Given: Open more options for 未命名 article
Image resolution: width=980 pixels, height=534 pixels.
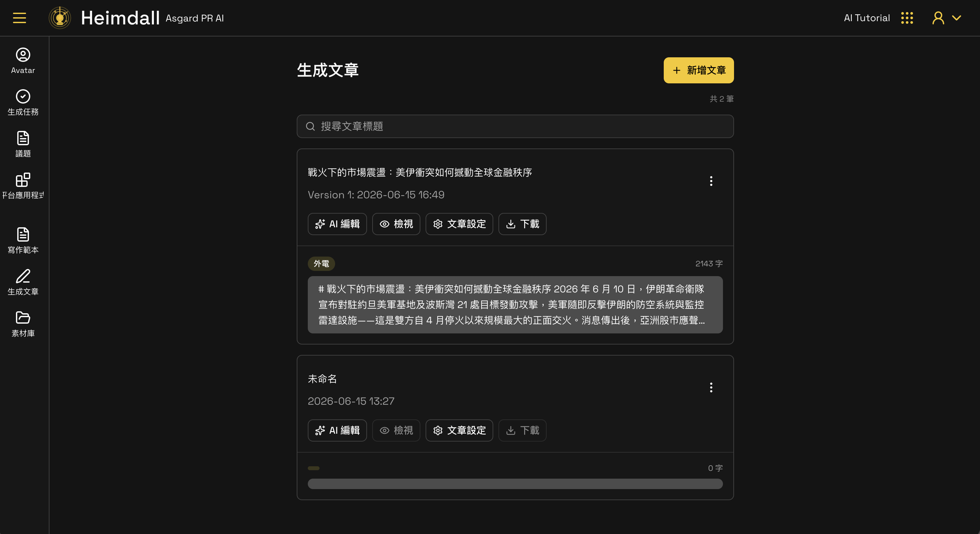Looking at the screenshot, I should 711,387.
